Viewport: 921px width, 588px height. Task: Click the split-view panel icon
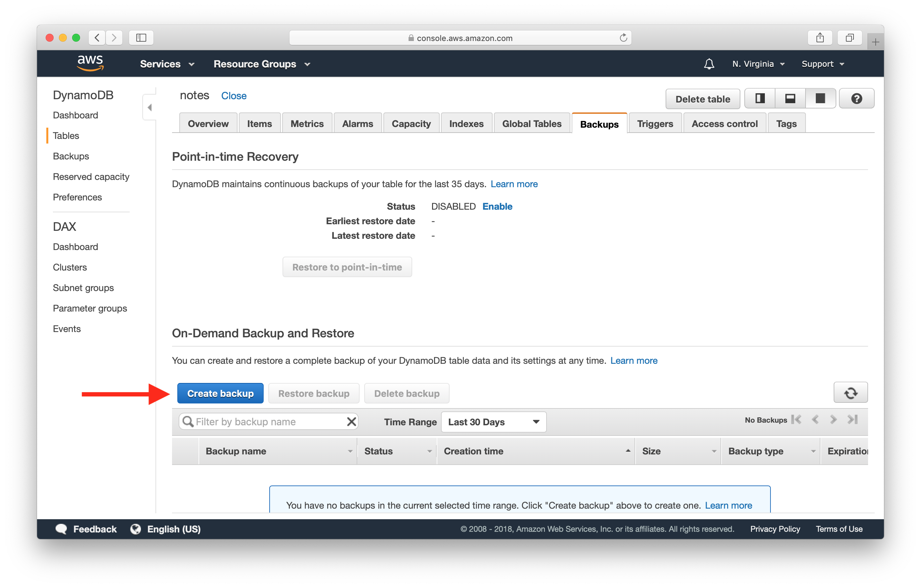point(760,99)
